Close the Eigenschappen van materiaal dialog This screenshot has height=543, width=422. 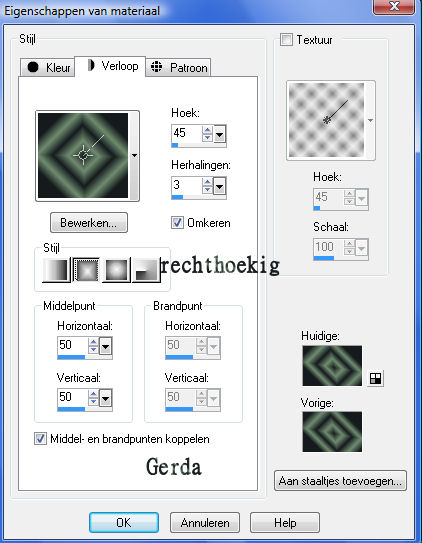394,6
